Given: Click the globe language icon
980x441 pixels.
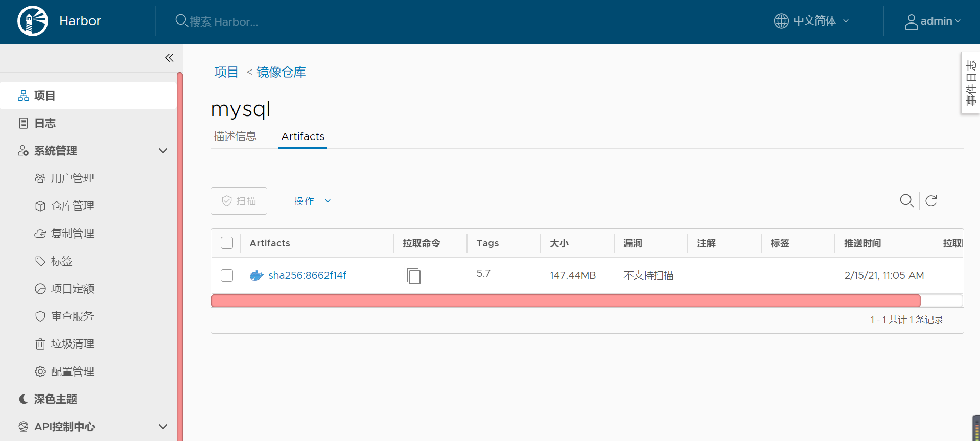Looking at the screenshot, I should click(x=781, y=21).
